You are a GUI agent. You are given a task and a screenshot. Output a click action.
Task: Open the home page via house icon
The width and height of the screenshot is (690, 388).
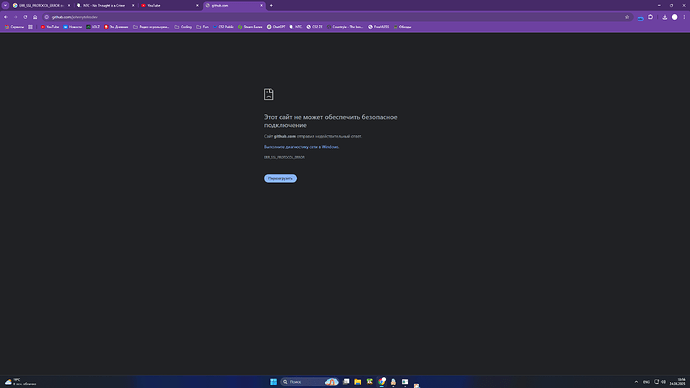(35, 17)
